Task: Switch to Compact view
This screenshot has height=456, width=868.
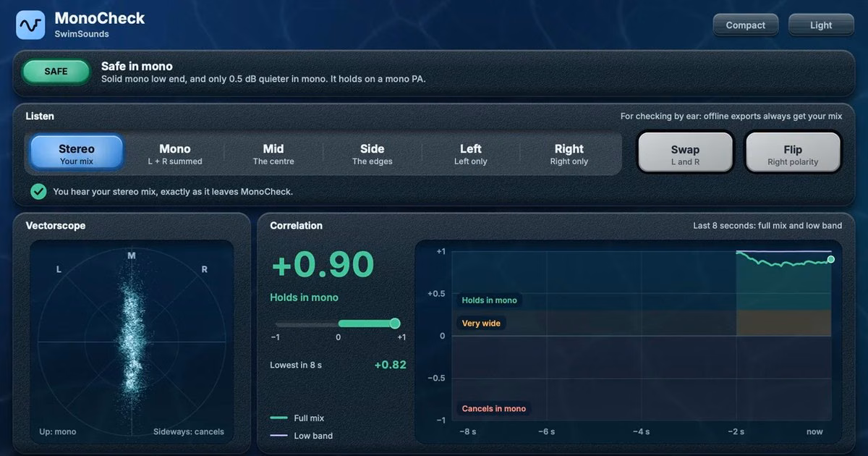Action: pyautogui.click(x=746, y=25)
